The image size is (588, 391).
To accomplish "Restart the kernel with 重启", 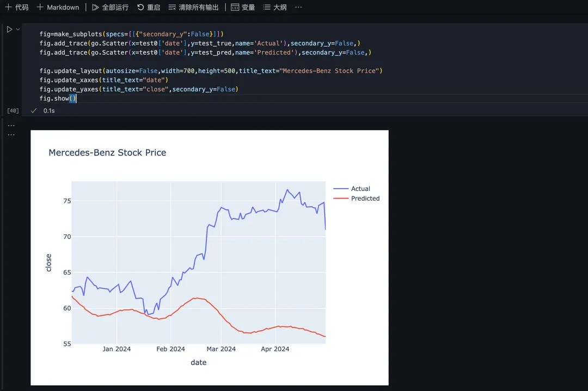I will pos(149,7).
